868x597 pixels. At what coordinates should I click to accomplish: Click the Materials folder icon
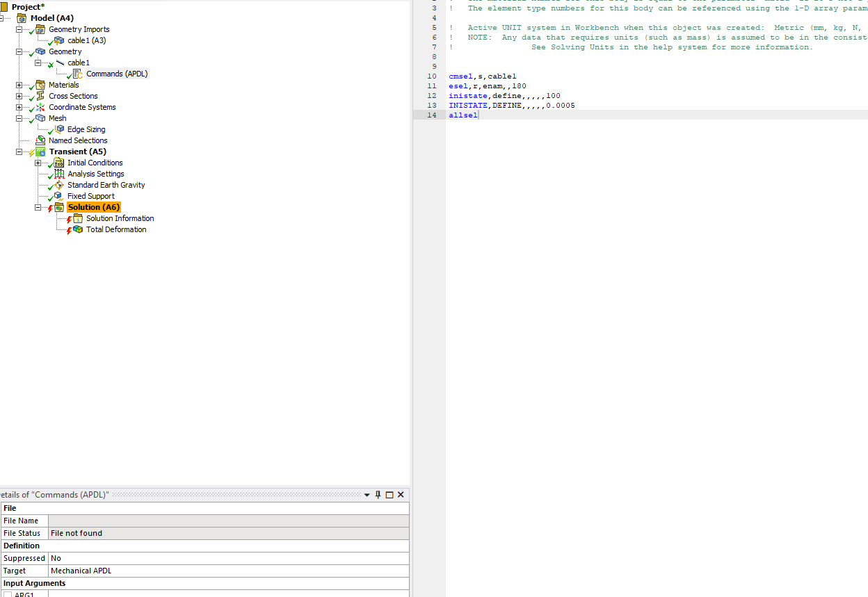click(x=40, y=85)
